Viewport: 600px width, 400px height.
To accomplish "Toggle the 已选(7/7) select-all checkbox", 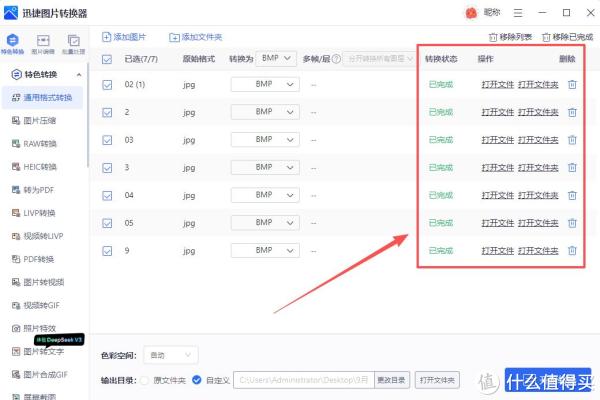I will pyautogui.click(x=107, y=59).
